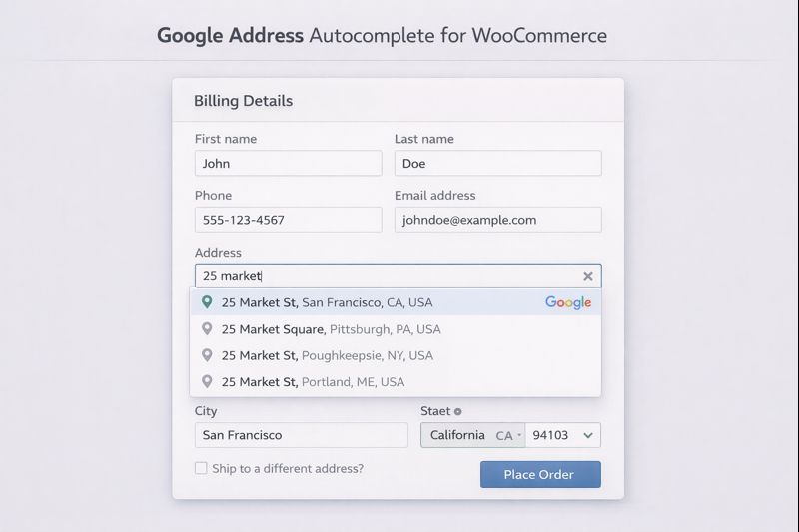Click the Billing Details heading
Image resolution: width=799 pixels, height=532 pixels.
click(x=243, y=101)
